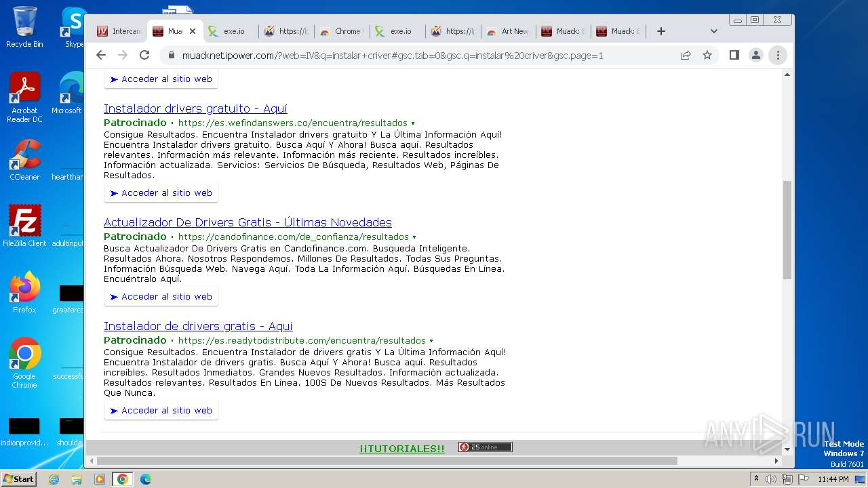This screenshot has width=868, height=488.
Task: Click the 25 online counter badge
Action: click(x=486, y=447)
